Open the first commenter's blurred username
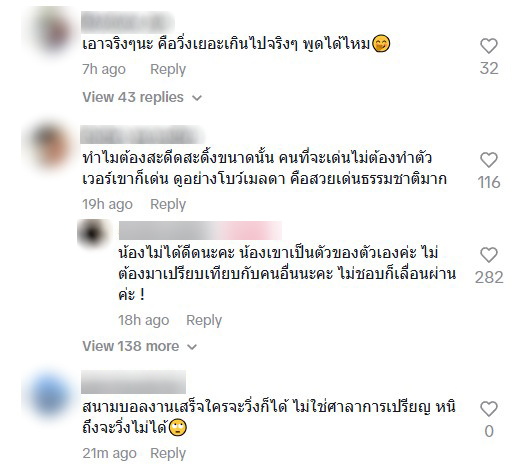 coord(128,21)
